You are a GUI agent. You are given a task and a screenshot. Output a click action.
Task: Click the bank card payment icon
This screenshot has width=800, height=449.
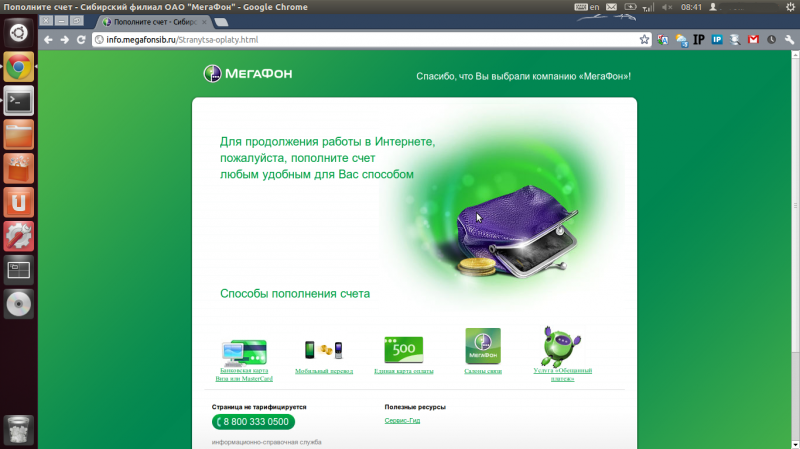pyautogui.click(x=243, y=350)
